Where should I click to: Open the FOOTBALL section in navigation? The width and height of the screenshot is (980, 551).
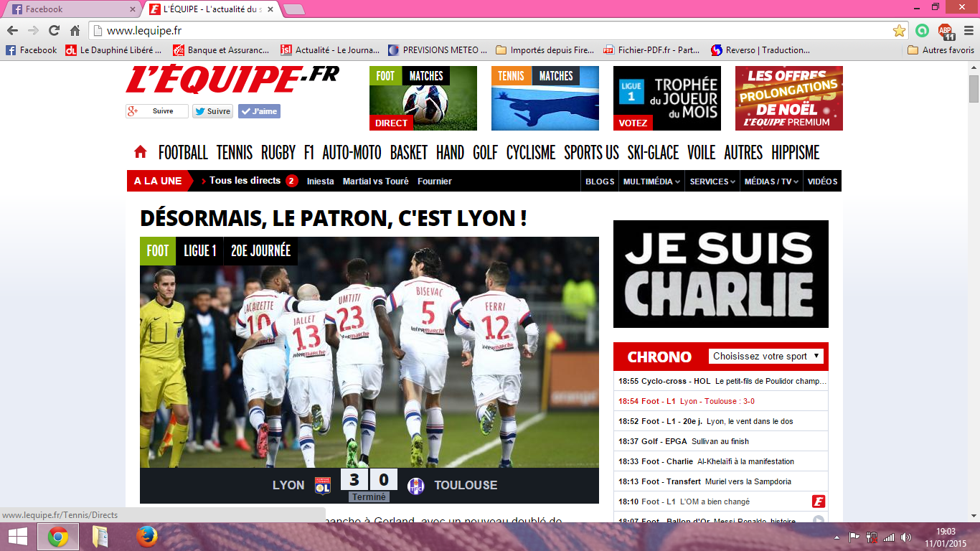(183, 153)
